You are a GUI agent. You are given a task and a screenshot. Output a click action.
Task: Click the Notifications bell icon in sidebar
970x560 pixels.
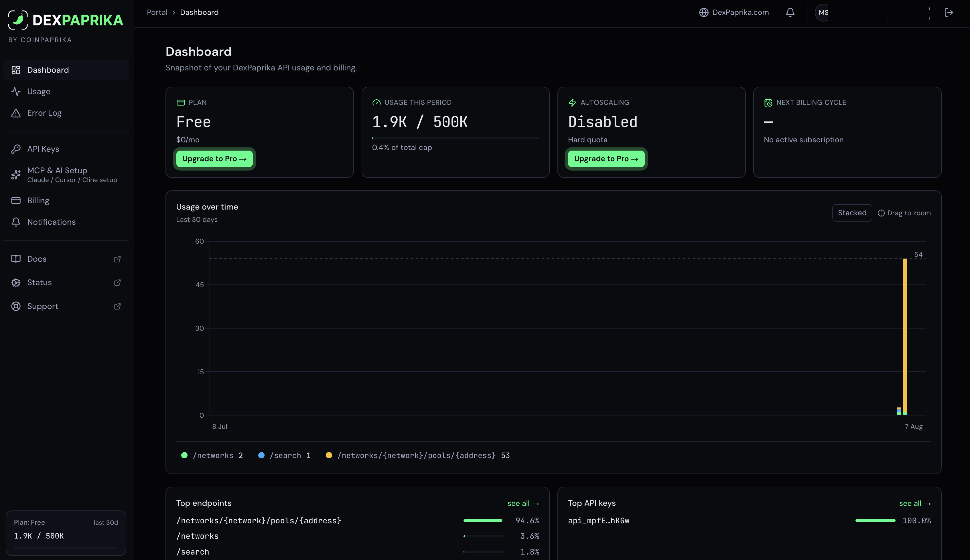[16, 222]
